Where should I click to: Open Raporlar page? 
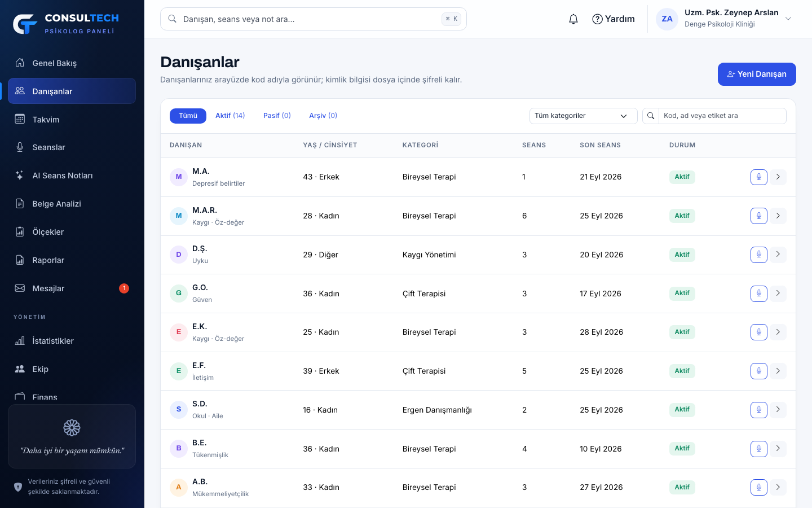click(x=72, y=260)
